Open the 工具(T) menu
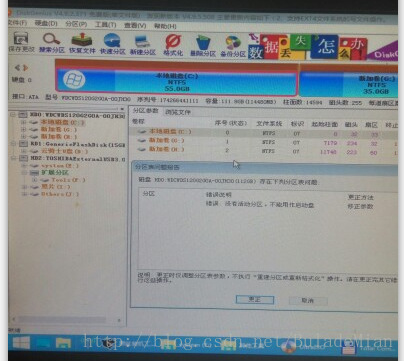 point(105,25)
